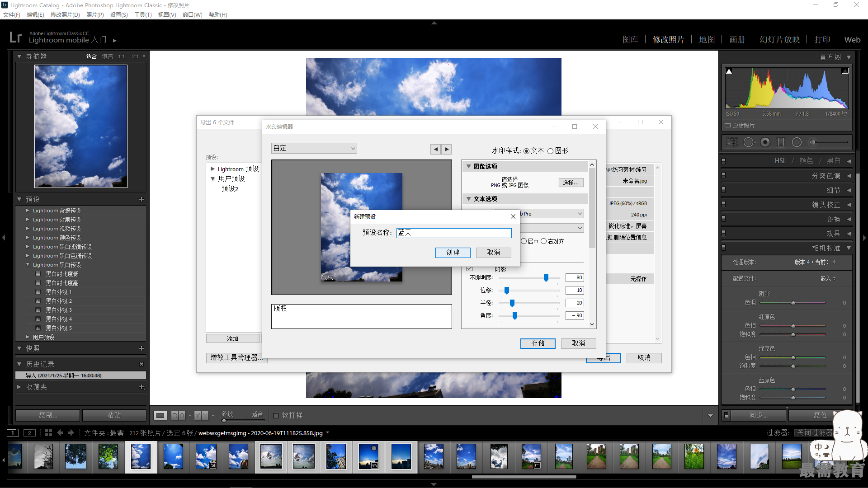
Task: Toggle original photo checkbox under histogram
Action: [728, 125]
